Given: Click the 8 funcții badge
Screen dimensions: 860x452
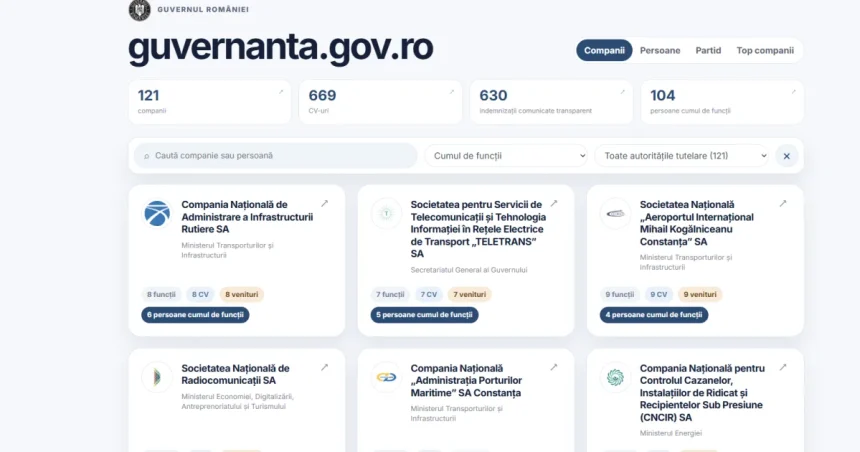Looking at the screenshot, I should (161, 295).
